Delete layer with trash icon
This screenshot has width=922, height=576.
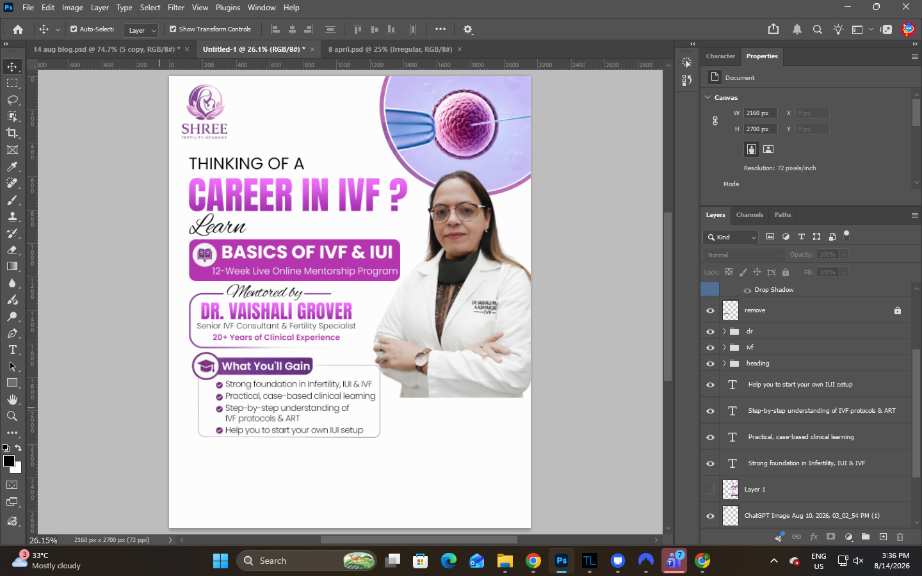[x=900, y=537]
